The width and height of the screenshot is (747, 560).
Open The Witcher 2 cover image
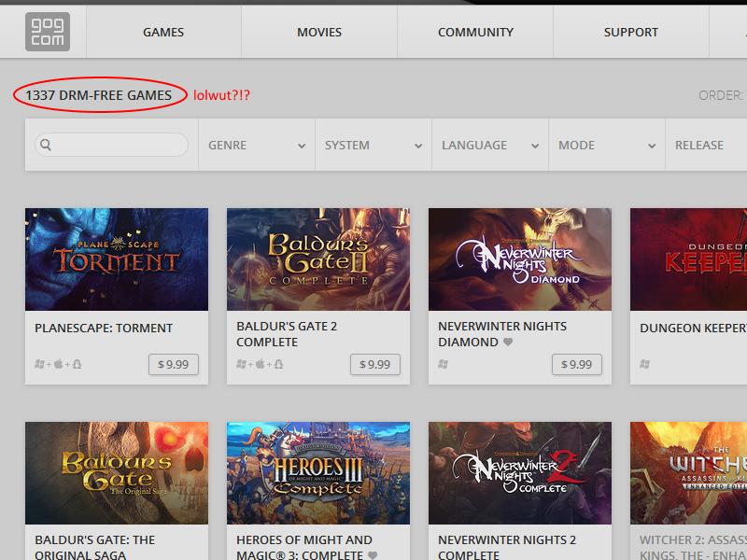(x=688, y=473)
